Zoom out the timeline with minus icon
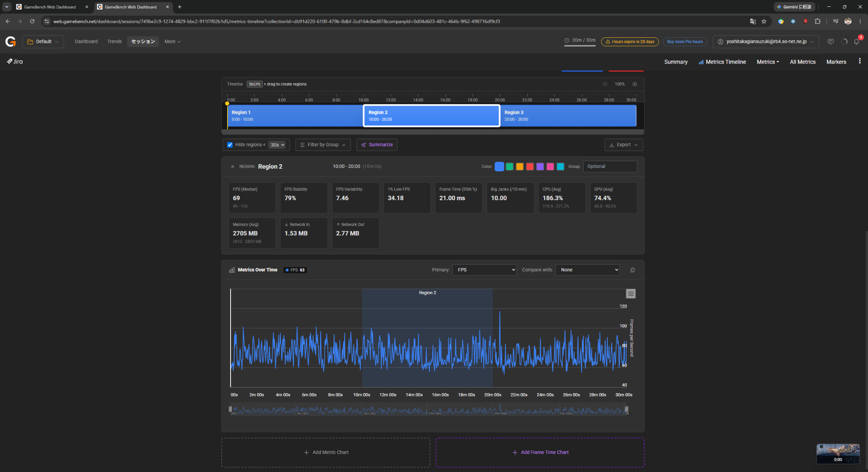The height and width of the screenshot is (472, 868). (605, 84)
